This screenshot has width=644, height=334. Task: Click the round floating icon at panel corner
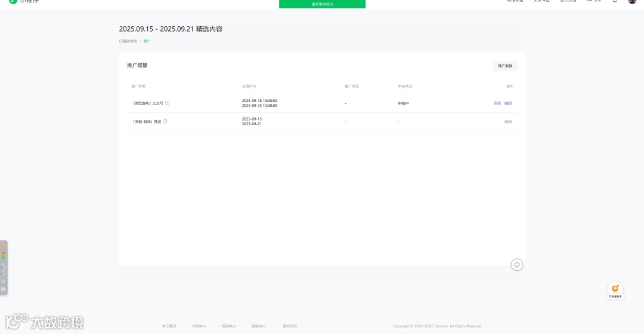tap(516, 265)
